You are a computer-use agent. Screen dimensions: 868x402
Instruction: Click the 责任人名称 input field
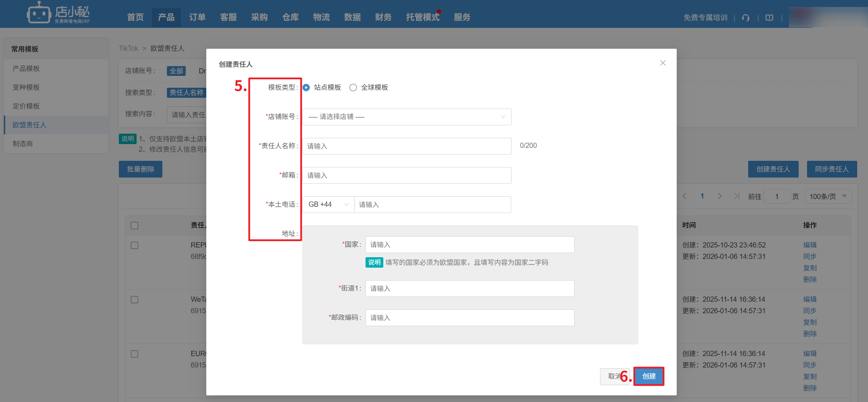coord(406,146)
